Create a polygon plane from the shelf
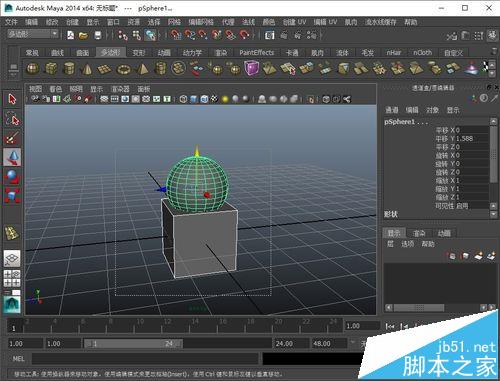 105,69
